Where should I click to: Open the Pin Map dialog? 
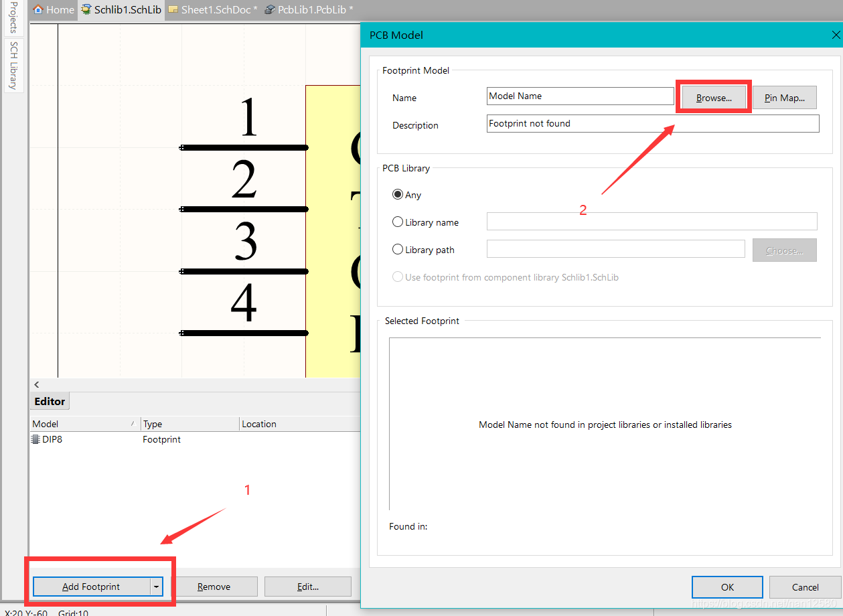pos(785,97)
